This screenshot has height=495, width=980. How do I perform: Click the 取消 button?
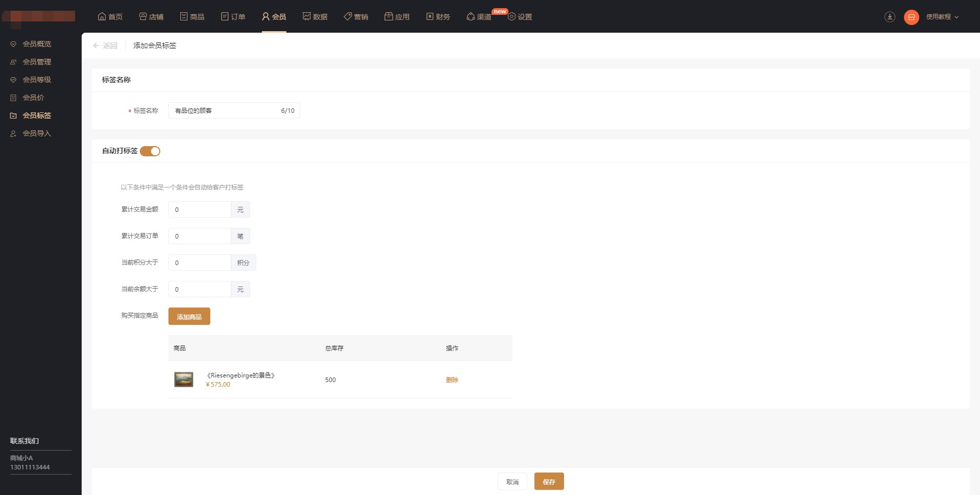pos(512,481)
